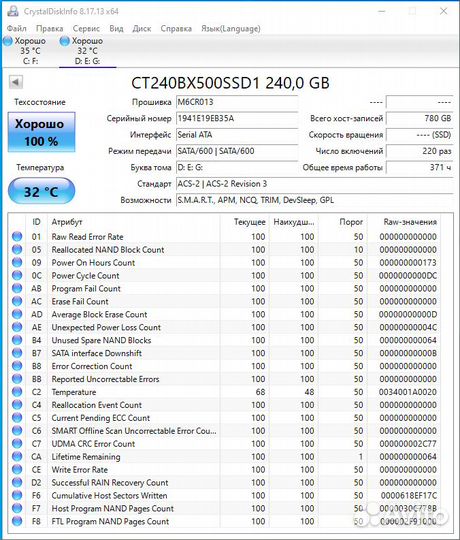Click status icon for Reported Uncorrectable Errors
Viewport: 460px width, 540px height.
[x=17, y=379]
